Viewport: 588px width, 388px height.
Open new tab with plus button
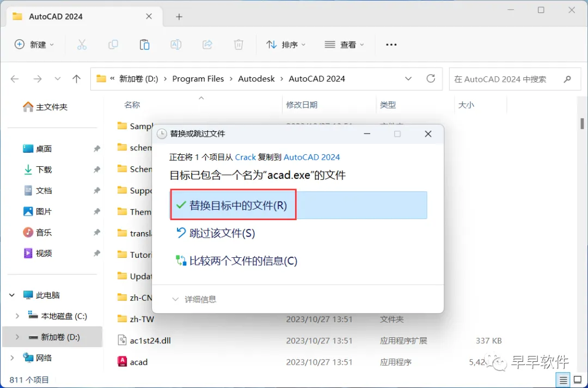pos(179,16)
